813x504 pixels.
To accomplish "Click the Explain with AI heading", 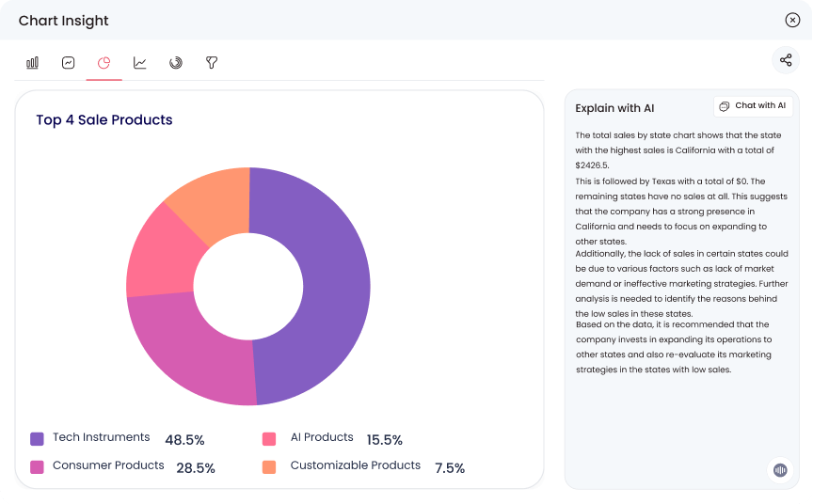I will tap(614, 108).
